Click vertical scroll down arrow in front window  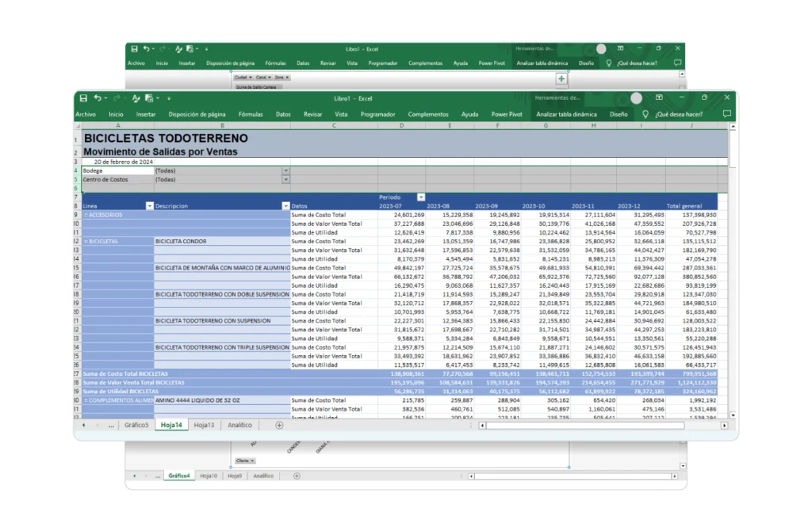pos(733,415)
